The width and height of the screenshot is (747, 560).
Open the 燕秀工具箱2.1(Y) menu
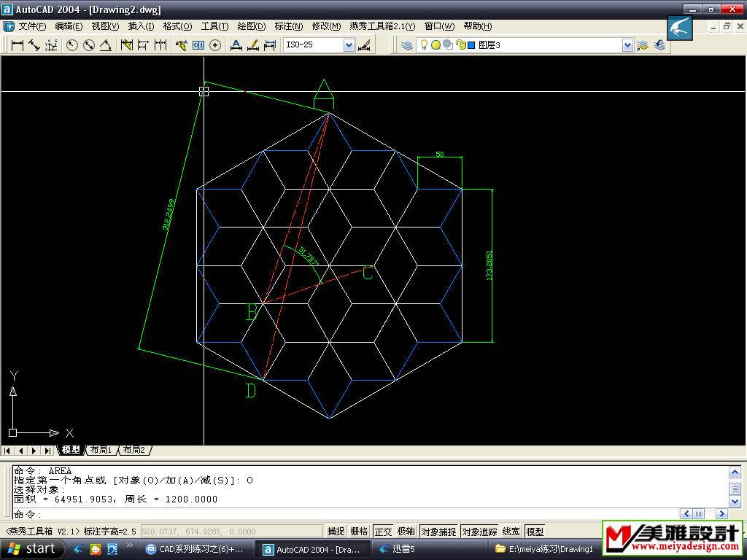pyautogui.click(x=382, y=26)
